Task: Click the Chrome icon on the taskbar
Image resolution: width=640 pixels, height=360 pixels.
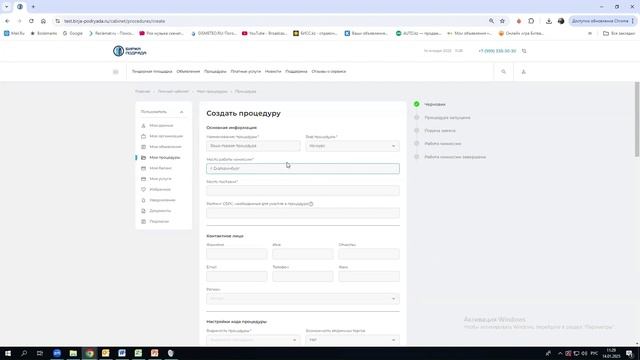Action: pos(89,353)
